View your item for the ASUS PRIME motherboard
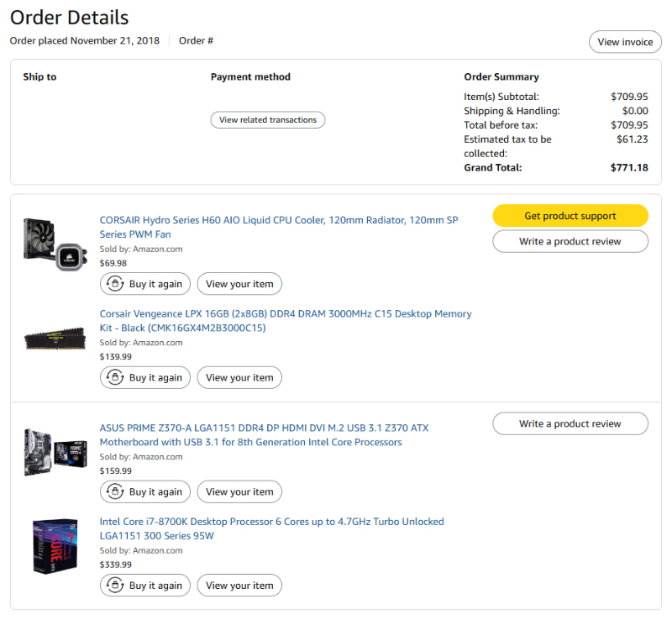Image resolution: width=672 pixels, height=620 pixels. click(x=239, y=492)
